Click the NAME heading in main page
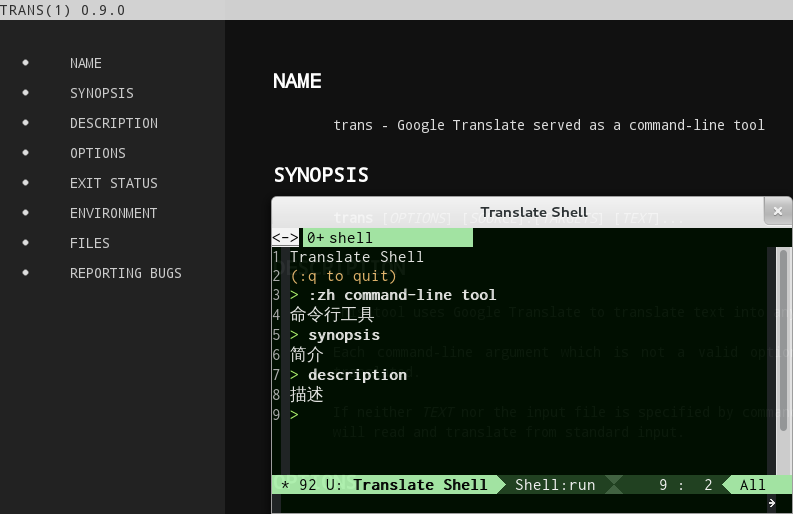The image size is (793, 514). (x=297, y=81)
